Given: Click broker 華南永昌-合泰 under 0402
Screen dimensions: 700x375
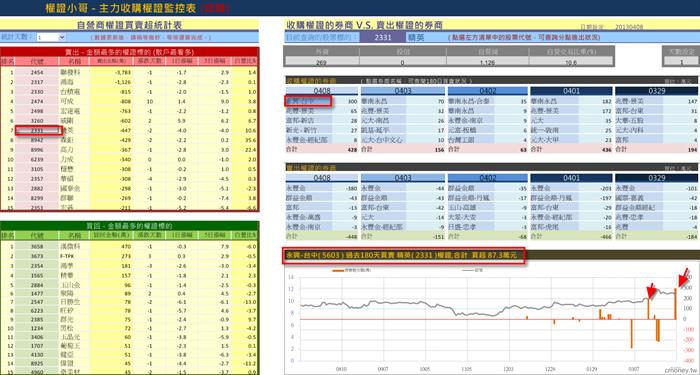Looking at the screenshot, I should pos(469,101).
